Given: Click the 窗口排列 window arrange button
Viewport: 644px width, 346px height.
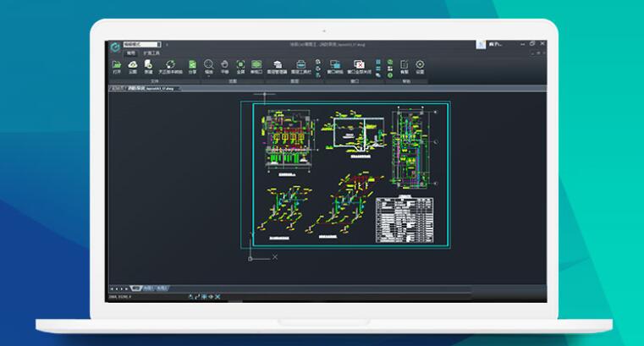Looking at the screenshot, I should (334, 64).
